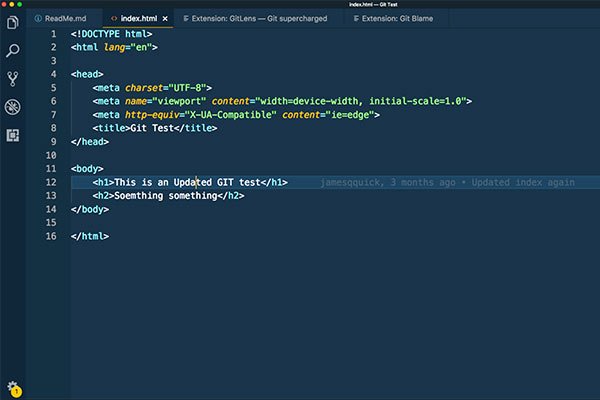The height and width of the screenshot is (400, 600).
Task: Click the GitLens tab's extension icon
Action: [x=186, y=18]
